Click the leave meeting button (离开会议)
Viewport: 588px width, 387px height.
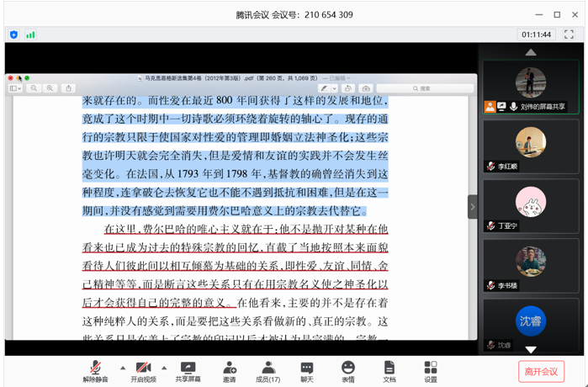(x=541, y=371)
